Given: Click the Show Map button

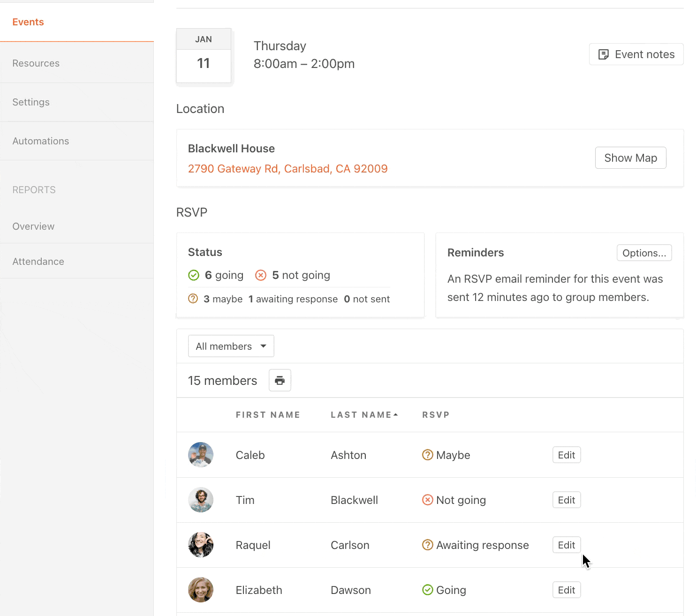Looking at the screenshot, I should point(631,158).
